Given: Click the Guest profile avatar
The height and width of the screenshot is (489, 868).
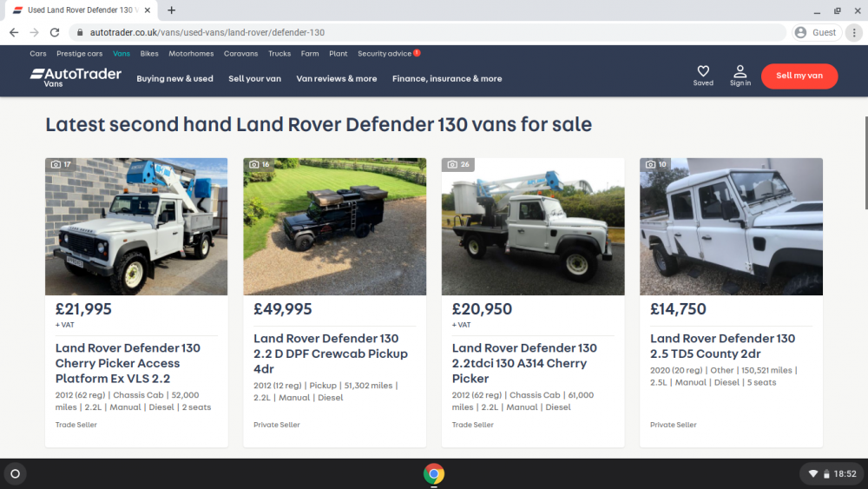Looking at the screenshot, I should click(x=800, y=33).
